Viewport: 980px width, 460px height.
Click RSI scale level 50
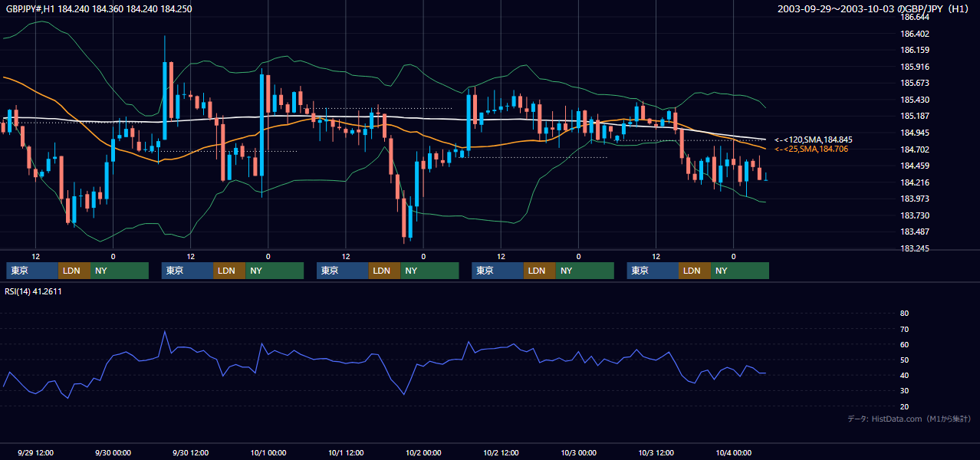click(x=904, y=360)
